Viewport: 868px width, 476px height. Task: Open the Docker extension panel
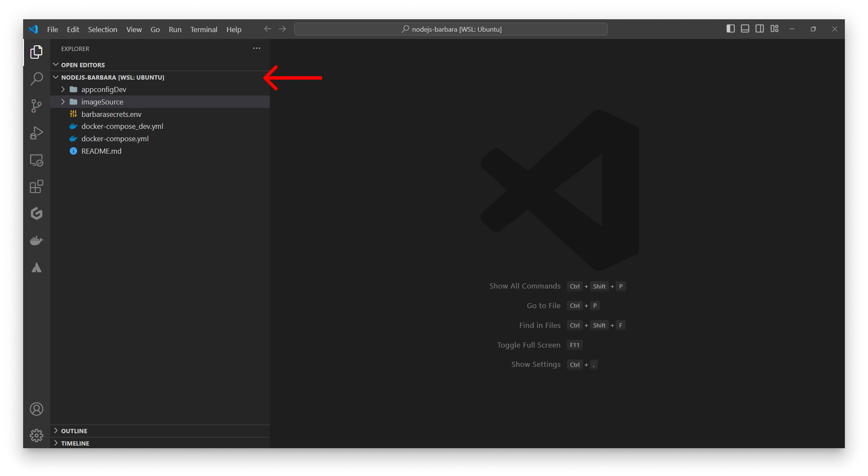(37, 240)
